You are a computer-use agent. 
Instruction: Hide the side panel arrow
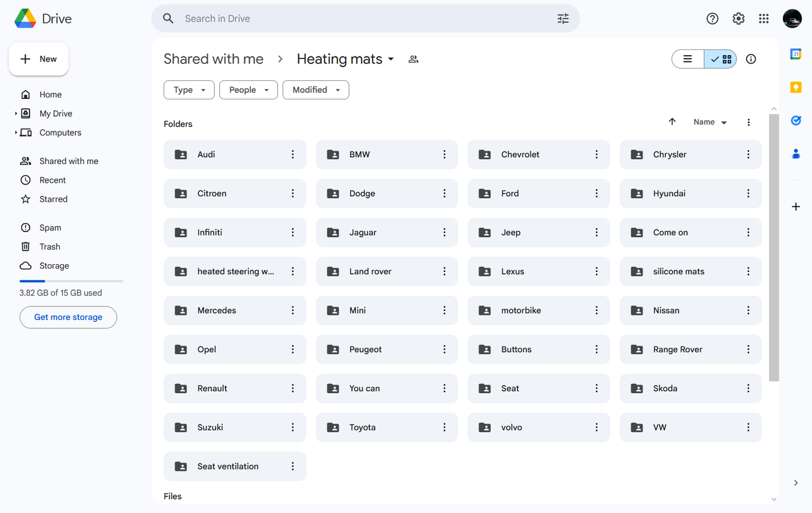click(796, 483)
